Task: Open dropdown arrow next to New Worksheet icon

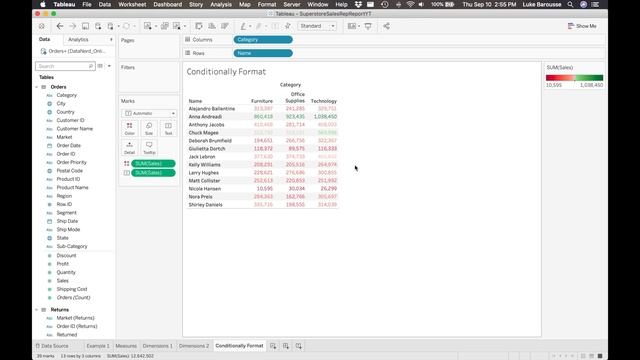Action: click(x=156, y=26)
